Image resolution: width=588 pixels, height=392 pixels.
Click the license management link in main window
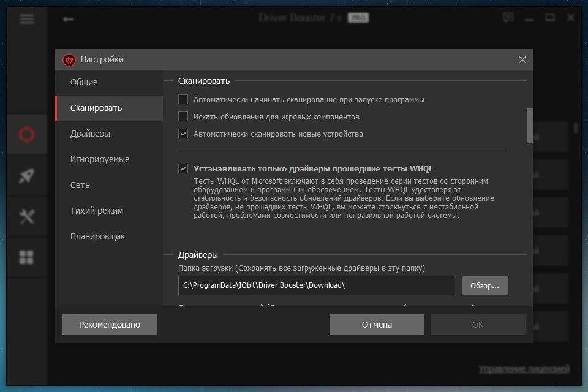pyautogui.click(x=524, y=369)
